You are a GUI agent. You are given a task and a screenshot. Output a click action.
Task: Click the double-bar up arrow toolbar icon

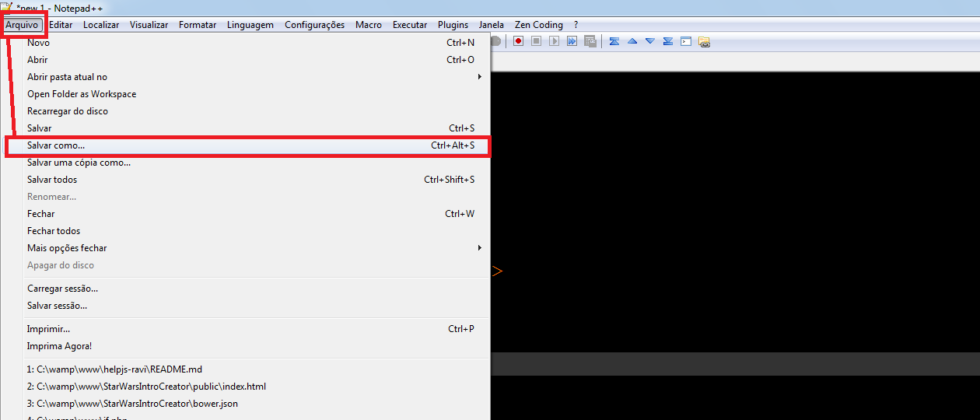614,41
